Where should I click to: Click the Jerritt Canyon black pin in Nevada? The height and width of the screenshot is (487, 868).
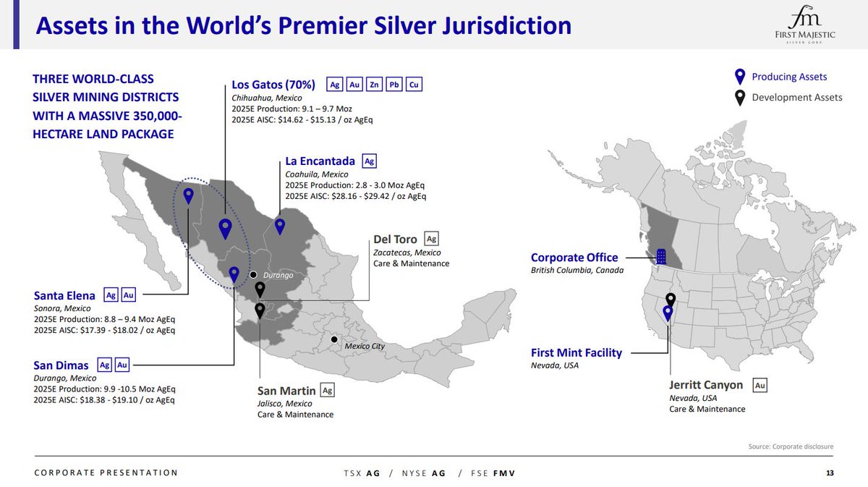[x=671, y=301]
